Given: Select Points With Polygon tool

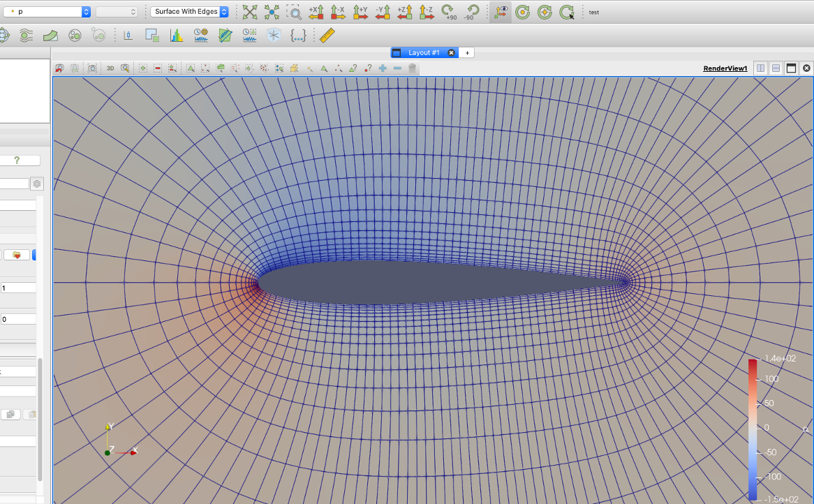Looking at the screenshot, I should click(265, 68).
